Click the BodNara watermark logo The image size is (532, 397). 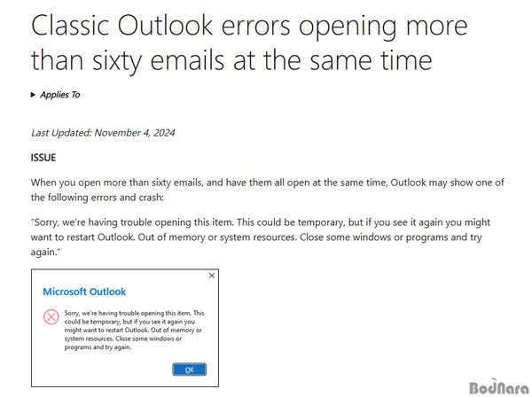(x=498, y=387)
